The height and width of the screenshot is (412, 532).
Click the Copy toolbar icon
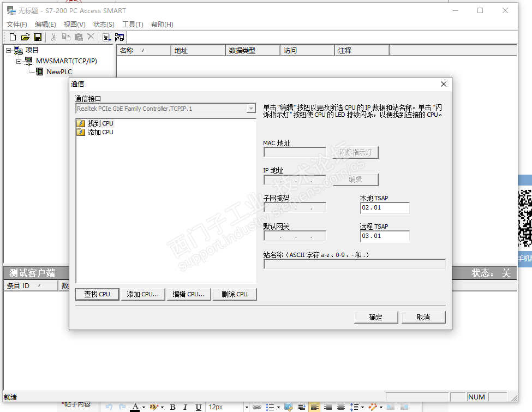66,37
